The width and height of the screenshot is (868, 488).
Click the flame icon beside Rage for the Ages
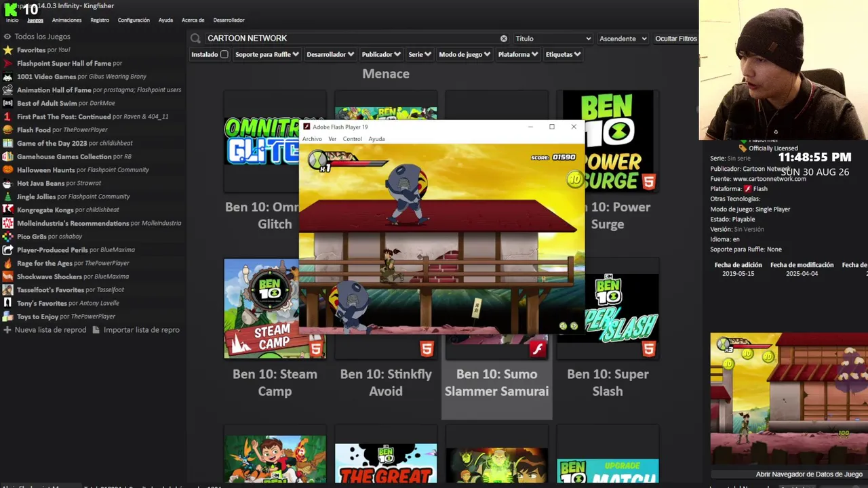click(7, 263)
